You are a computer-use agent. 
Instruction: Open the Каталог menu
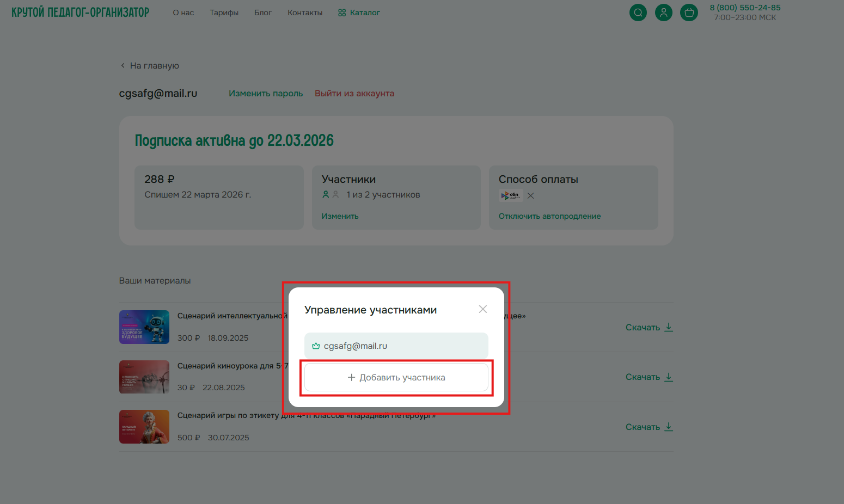tap(359, 13)
